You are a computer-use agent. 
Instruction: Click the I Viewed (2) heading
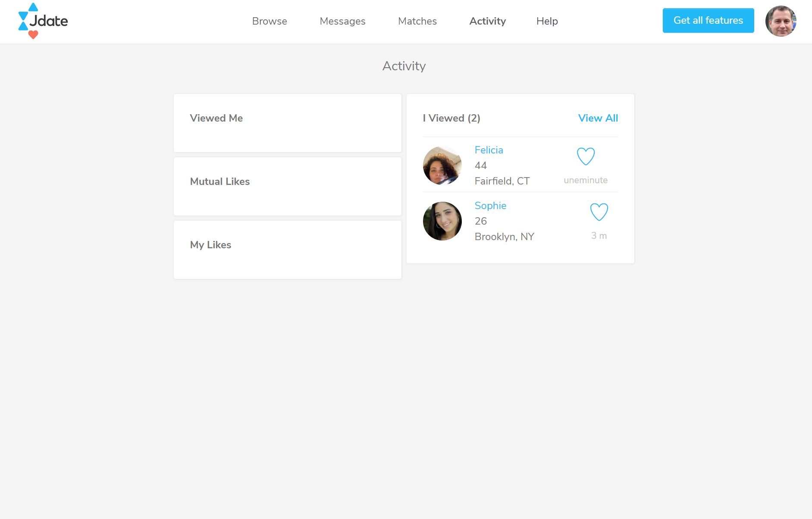451,118
